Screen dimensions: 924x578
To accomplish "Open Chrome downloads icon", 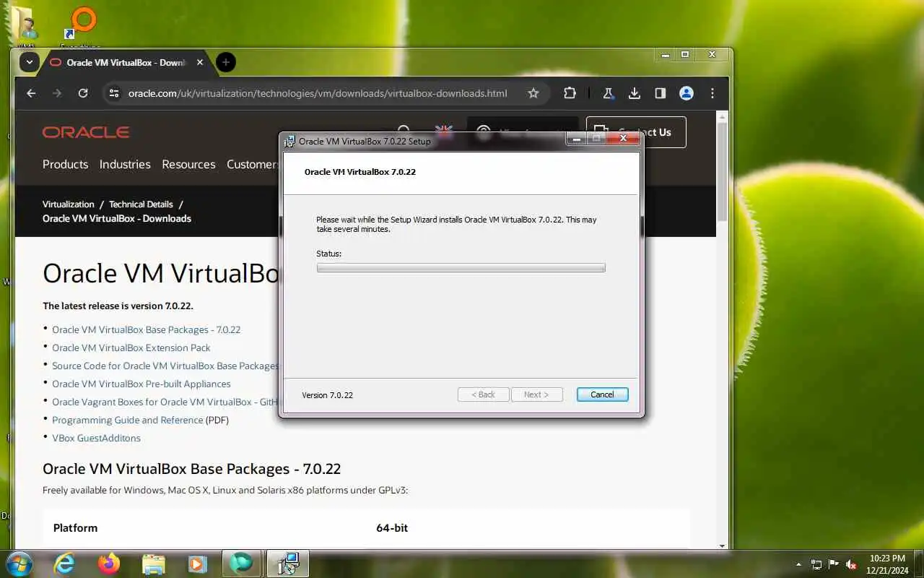I will [634, 93].
